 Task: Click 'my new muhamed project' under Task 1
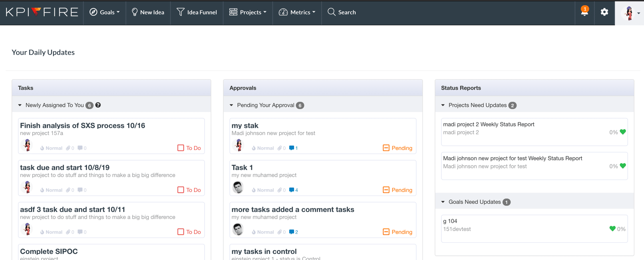[x=264, y=175]
